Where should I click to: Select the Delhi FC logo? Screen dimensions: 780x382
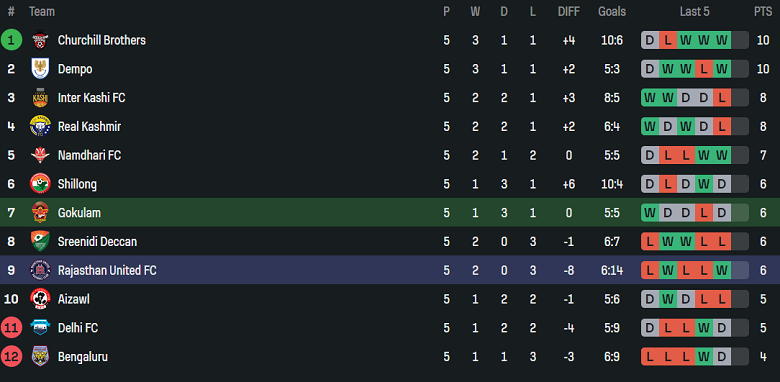(x=40, y=328)
